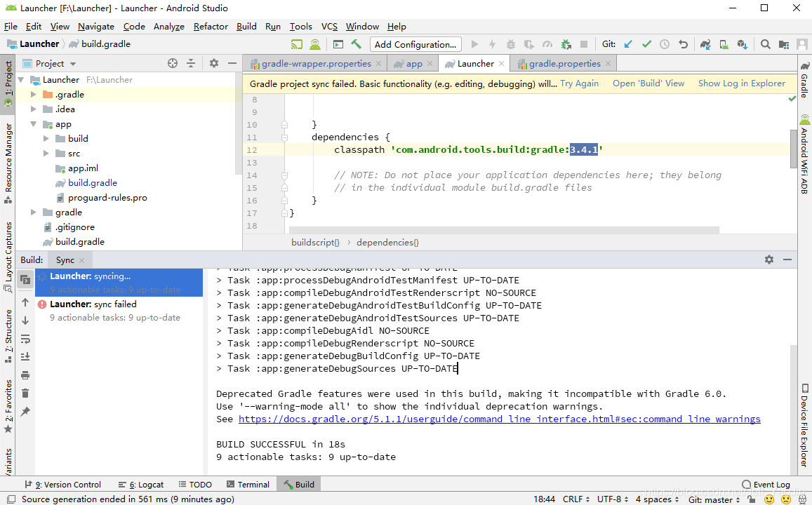Click Git Update Project blue arrow
The width and height of the screenshot is (812, 505).
point(628,44)
